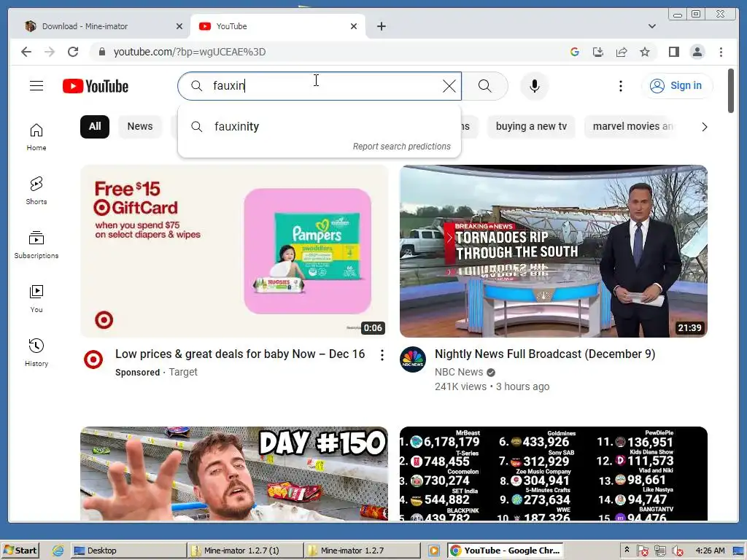Click the Google icon in address bar
The height and width of the screenshot is (560, 747).
click(x=575, y=52)
